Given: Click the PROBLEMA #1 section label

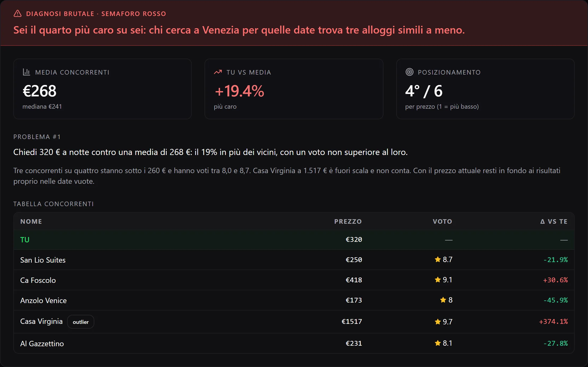Looking at the screenshot, I should pyautogui.click(x=37, y=137).
